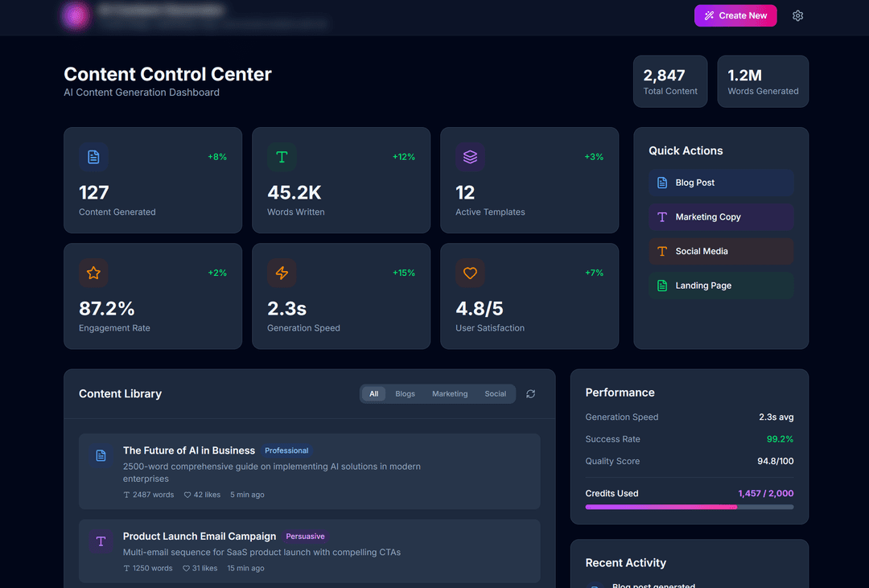The height and width of the screenshot is (588, 869).
Task: Click the Product Launch T icon
Action: [101, 541]
